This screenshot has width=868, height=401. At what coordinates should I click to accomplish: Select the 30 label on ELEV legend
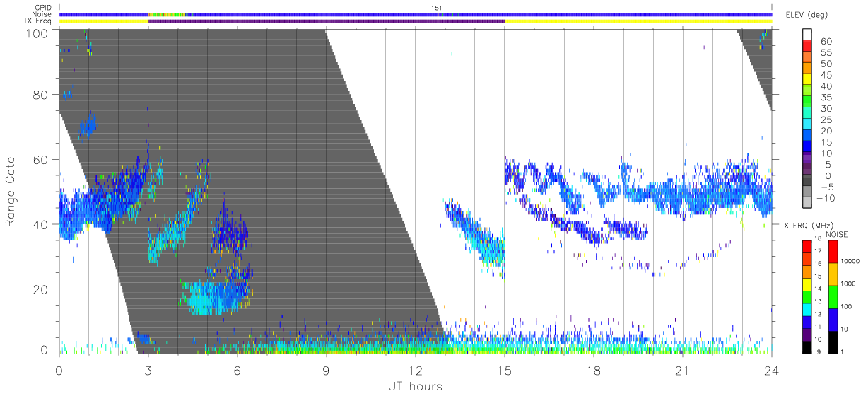pyautogui.click(x=826, y=108)
